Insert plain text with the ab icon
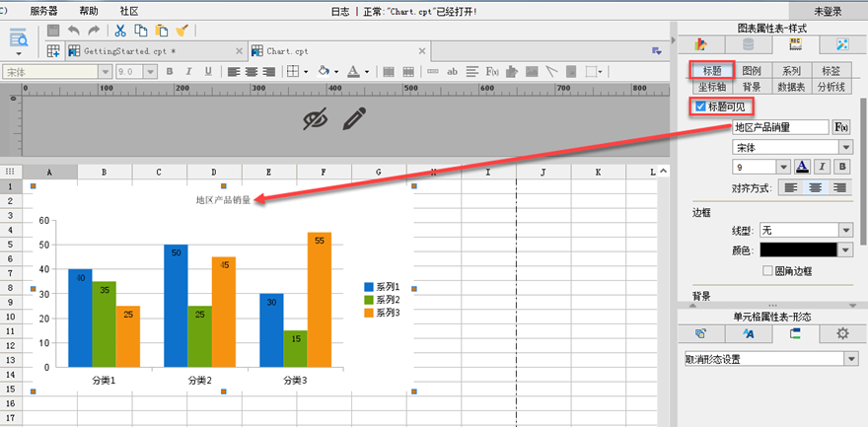Viewport: 868px width, 427px height. click(x=453, y=71)
